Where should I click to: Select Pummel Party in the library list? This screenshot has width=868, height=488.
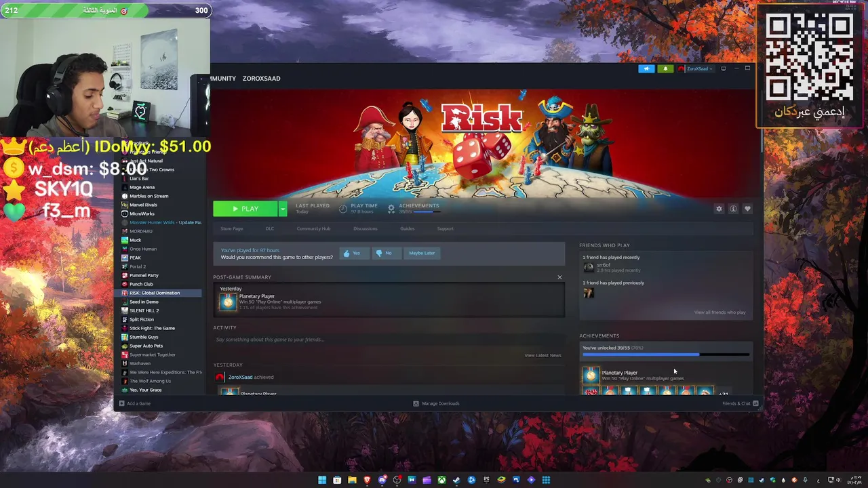coord(144,275)
